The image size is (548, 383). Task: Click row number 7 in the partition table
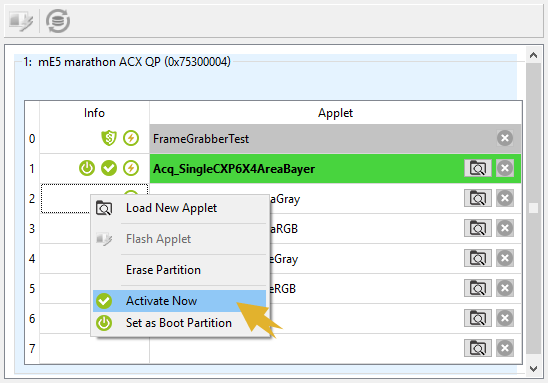pyautogui.click(x=32, y=348)
